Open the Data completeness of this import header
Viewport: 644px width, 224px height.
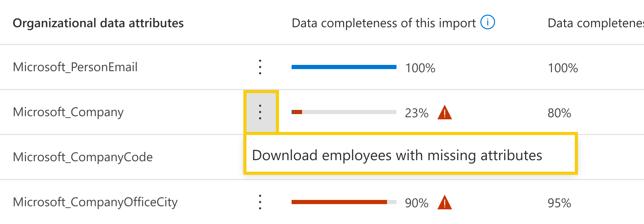383,22
